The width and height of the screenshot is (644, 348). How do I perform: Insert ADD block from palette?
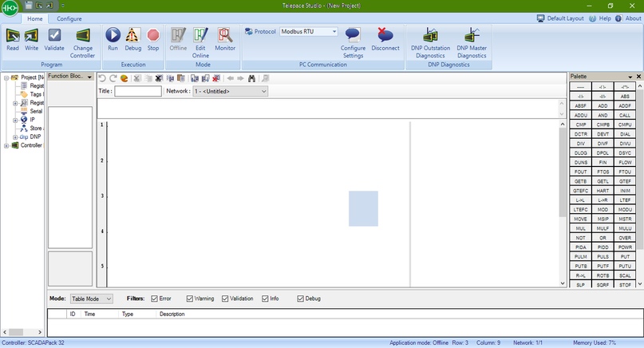point(603,105)
